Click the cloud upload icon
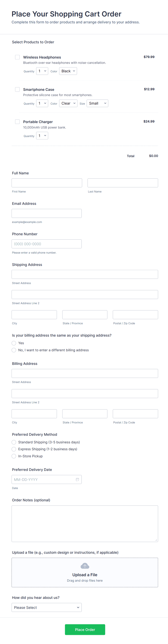The height and width of the screenshot is (644, 168). (x=85, y=566)
